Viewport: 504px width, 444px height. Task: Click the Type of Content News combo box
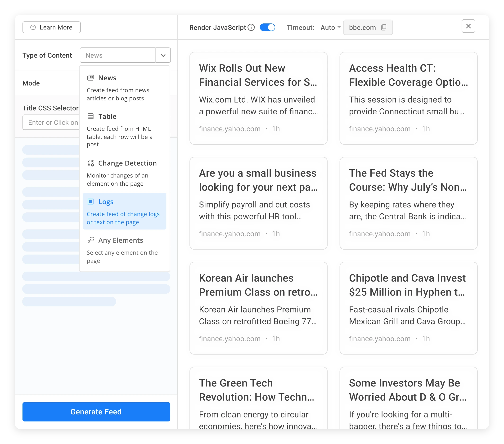[x=118, y=55]
